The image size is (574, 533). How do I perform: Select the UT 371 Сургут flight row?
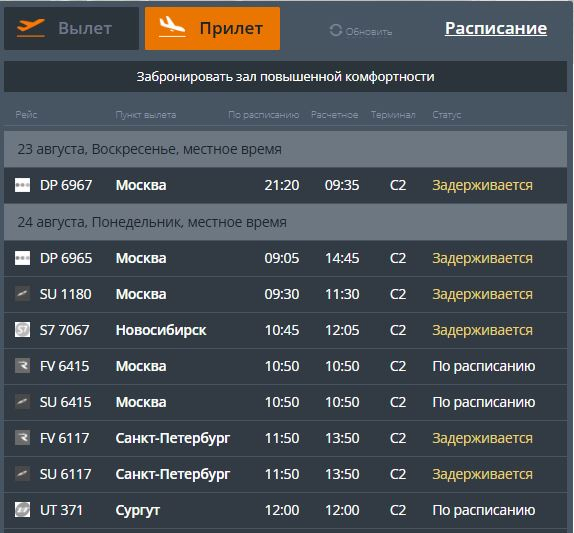click(286, 510)
